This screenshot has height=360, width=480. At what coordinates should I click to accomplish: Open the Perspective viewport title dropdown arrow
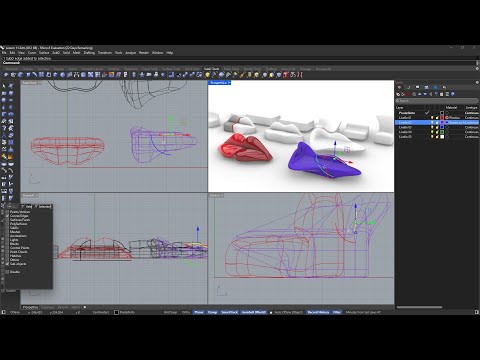[229, 82]
